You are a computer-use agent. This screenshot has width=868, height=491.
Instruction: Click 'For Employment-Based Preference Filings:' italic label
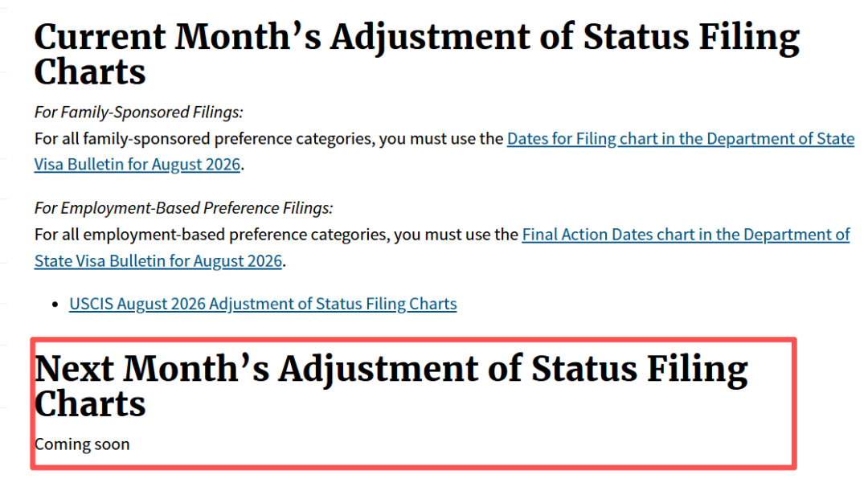click(x=183, y=208)
